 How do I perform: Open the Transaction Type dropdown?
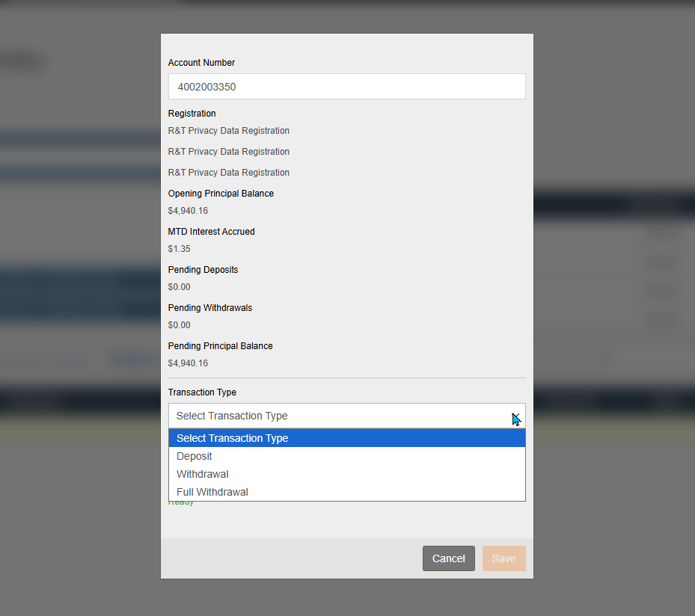coord(346,416)
